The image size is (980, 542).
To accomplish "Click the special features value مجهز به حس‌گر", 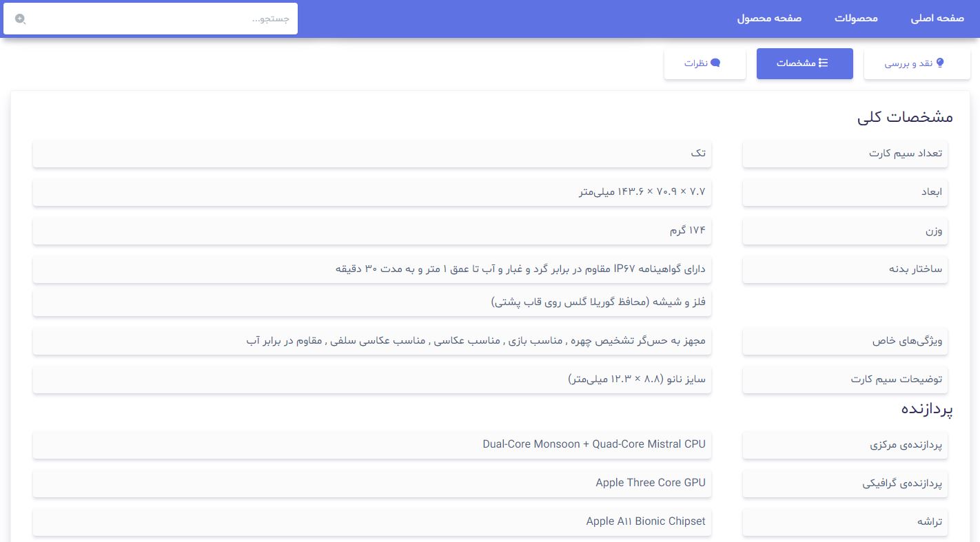I will click(x=372, y=341).
